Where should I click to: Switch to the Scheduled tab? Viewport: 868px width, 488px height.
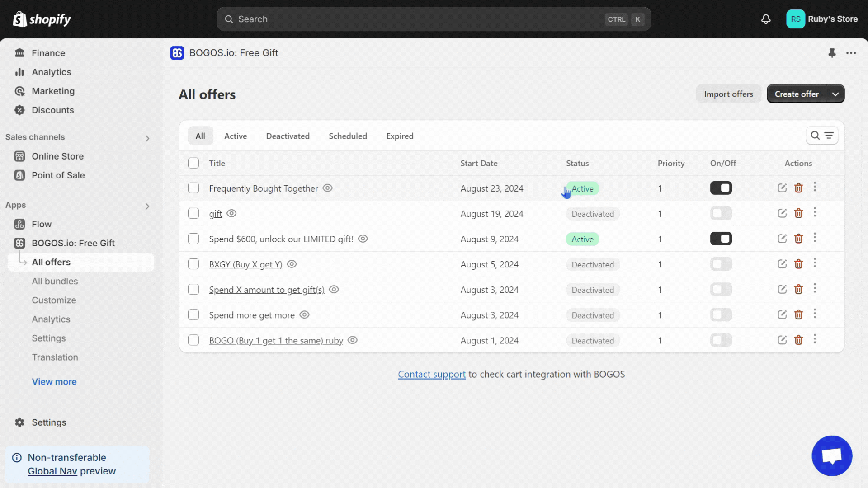click(x=348, y=136)
